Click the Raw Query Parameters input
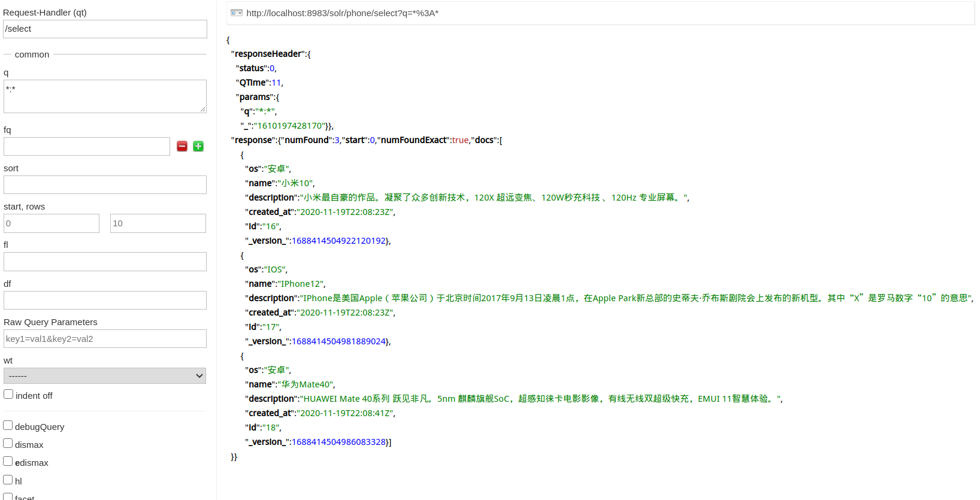 pos(105,338)
